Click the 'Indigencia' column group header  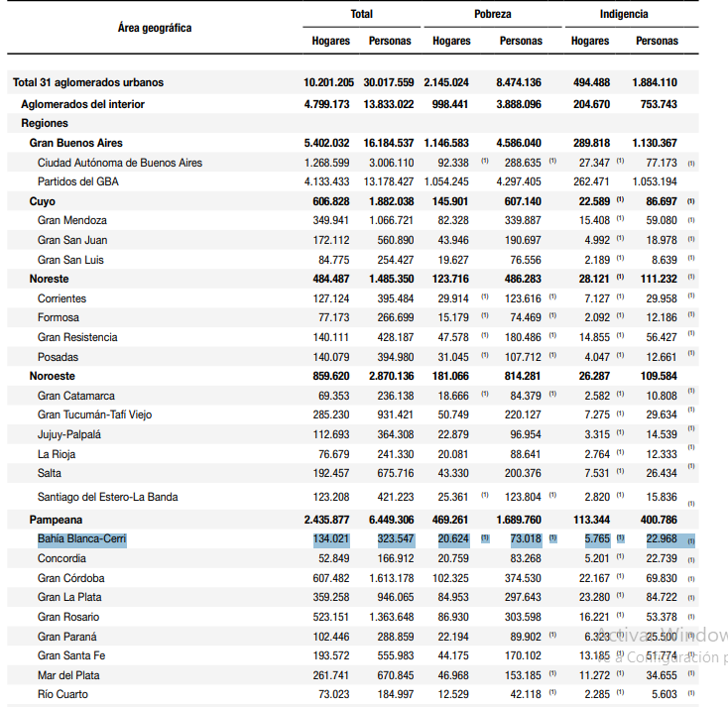pyautogui.click(x=624, y=15)
